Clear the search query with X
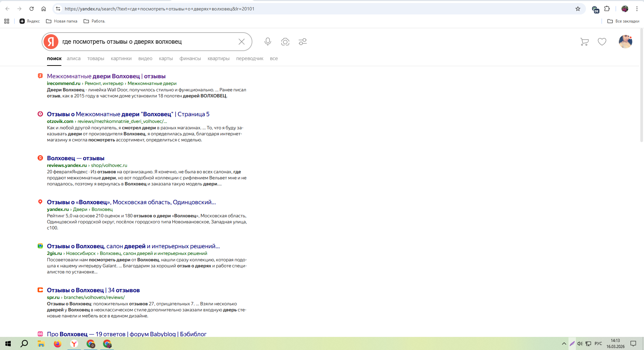The image size is (644, 350). pos(241,42)
